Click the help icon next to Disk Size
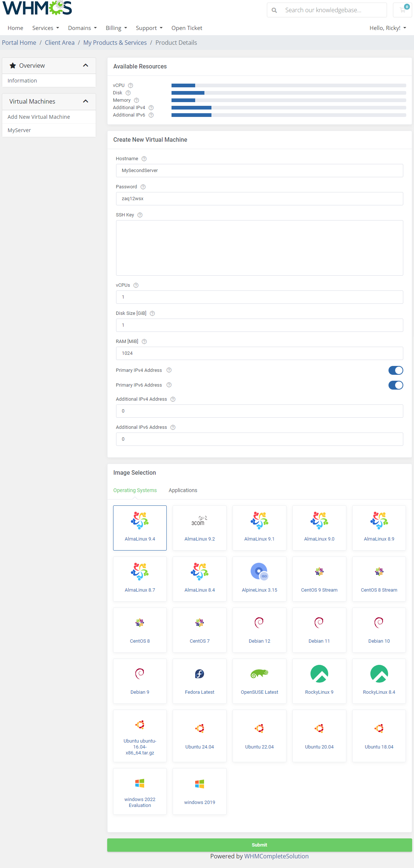The height and width of the screenshot is (868, 414). [x=152, y=313]
